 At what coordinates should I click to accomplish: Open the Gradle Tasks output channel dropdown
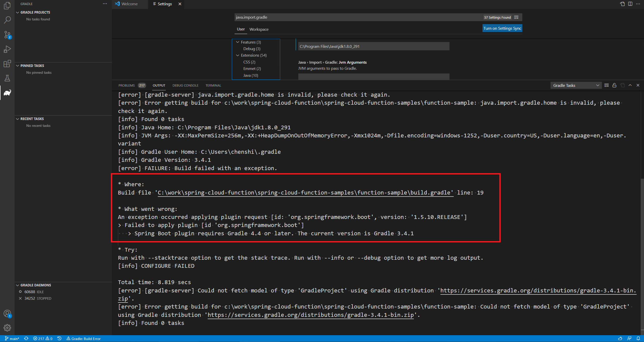576,85
